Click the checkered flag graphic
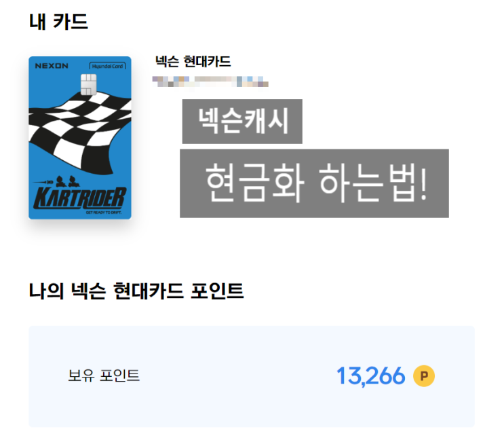504x442 pixels. click(x=80, y=132)
